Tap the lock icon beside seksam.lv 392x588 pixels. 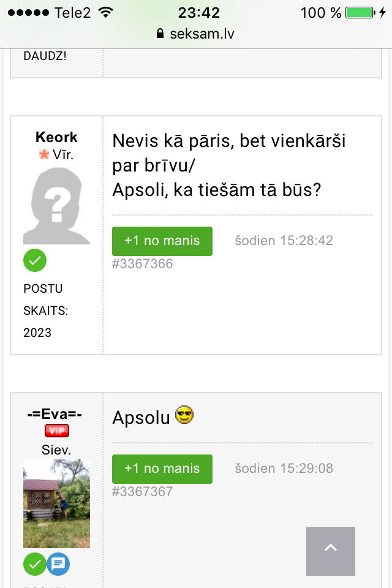160,34
